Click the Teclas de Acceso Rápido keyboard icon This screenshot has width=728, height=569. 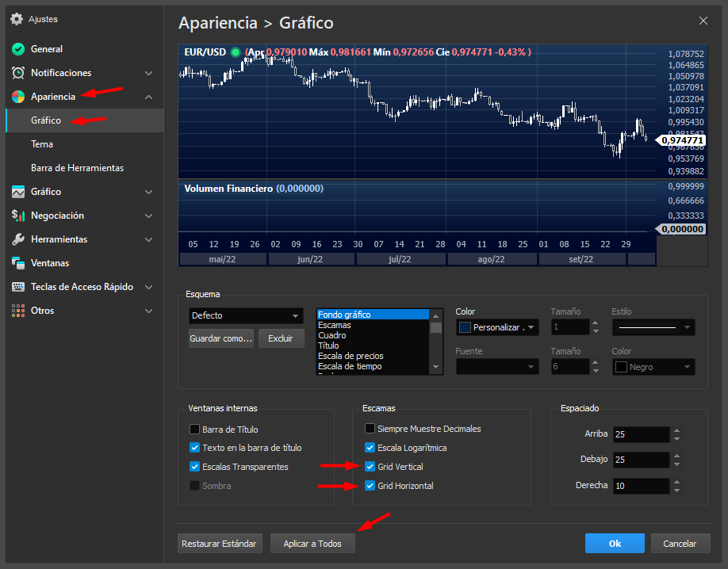coord(18,287)
